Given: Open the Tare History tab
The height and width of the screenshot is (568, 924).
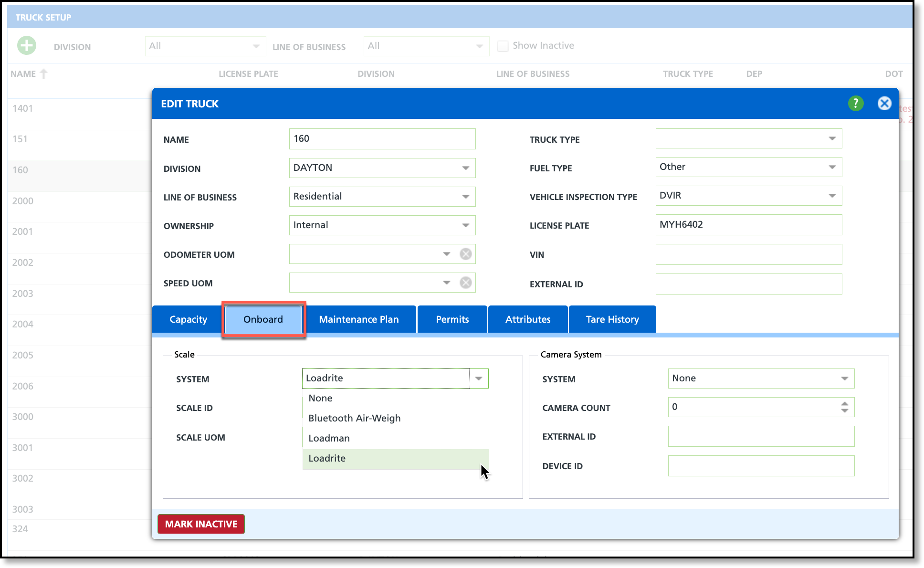Looking at the screenshot, I should [x=612, y=319].
